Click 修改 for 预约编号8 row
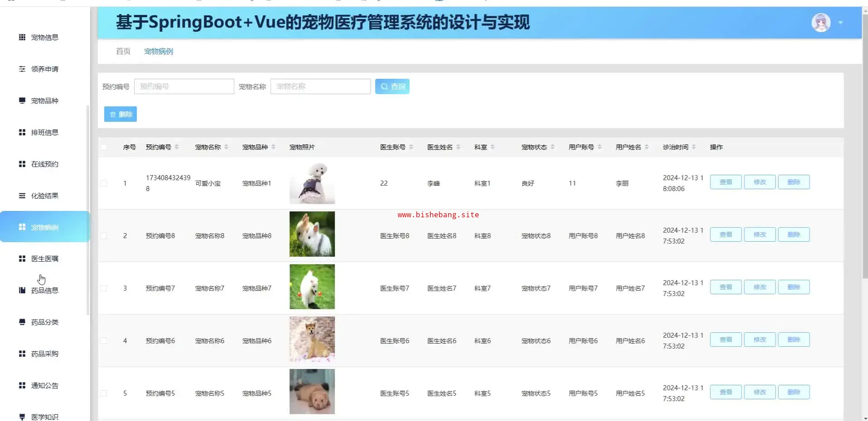 click(x=760, y=234)
